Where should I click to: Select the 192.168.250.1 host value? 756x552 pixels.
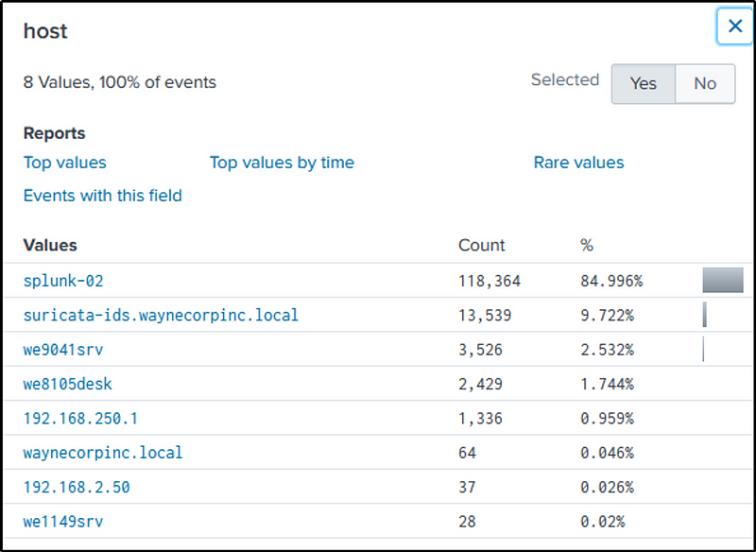(x=80, y=418)
